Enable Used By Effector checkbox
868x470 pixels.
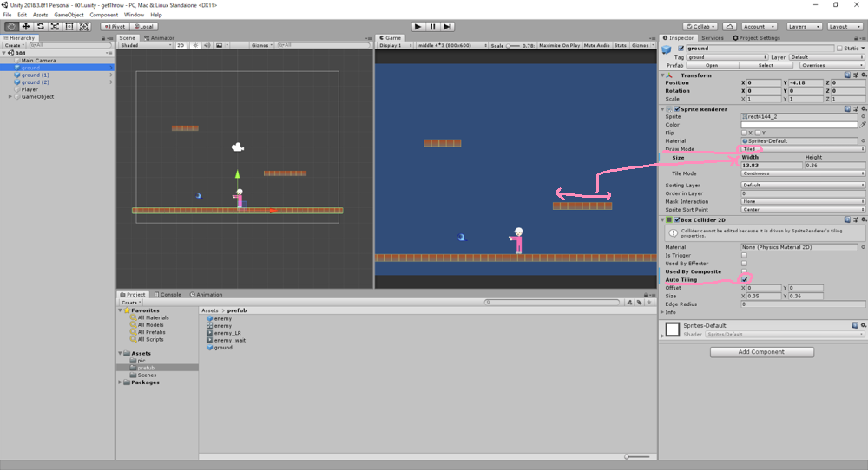coord(744,264)
